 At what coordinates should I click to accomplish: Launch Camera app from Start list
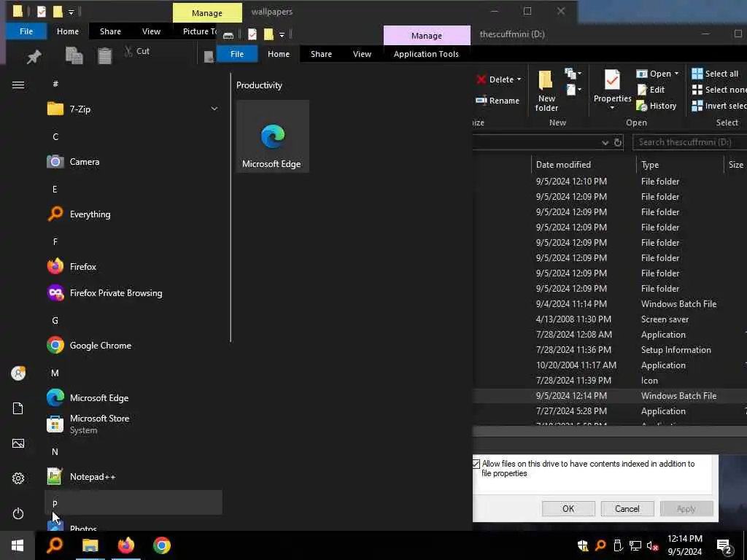pos(133,162)
